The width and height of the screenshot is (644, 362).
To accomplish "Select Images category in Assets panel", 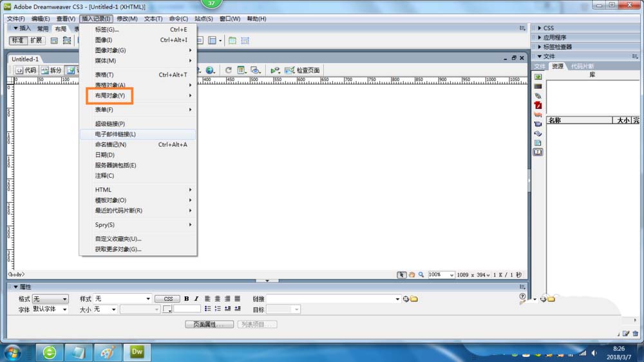I will [x=538, y=77].
